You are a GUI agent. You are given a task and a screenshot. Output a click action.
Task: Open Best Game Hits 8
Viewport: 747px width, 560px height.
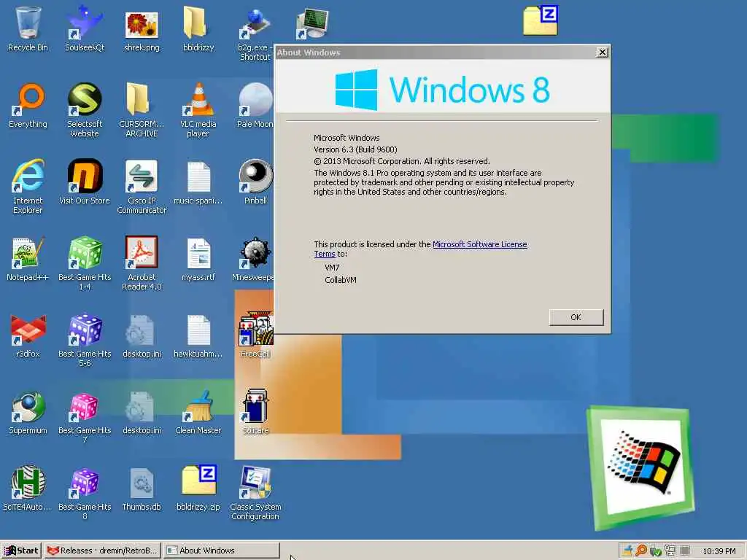[85, 494]
